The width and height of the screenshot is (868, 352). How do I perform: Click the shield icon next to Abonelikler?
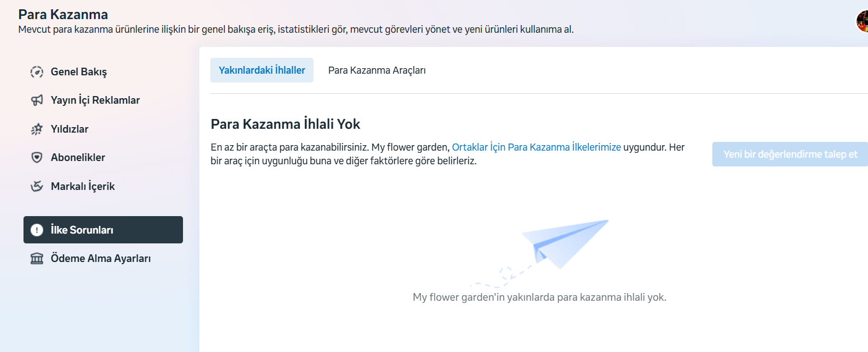[x=37, y=158]
